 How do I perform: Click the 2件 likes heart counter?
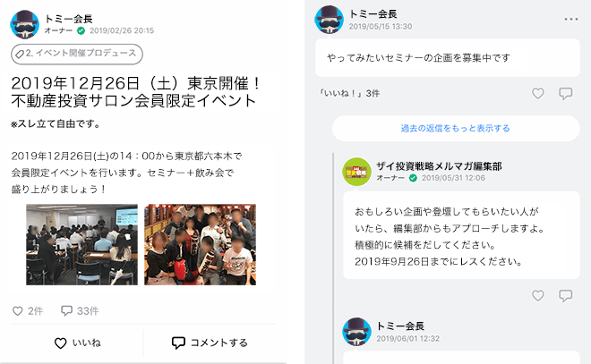coord(28,311)
